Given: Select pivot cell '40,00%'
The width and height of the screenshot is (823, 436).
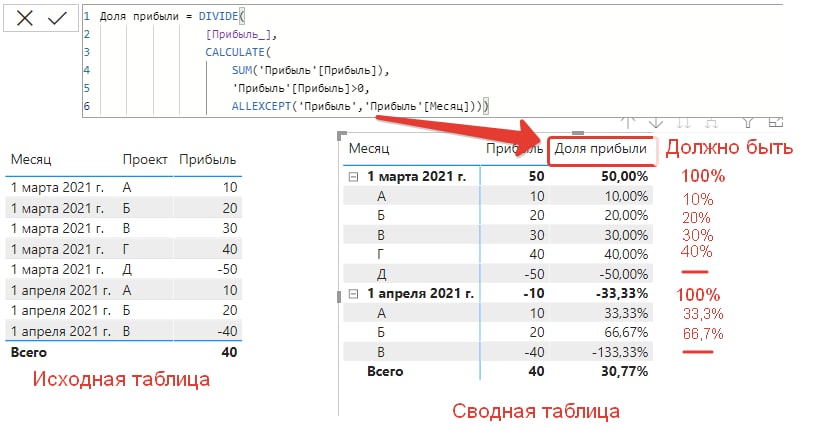Looking at the screenshot, I should tap(626, 254).
